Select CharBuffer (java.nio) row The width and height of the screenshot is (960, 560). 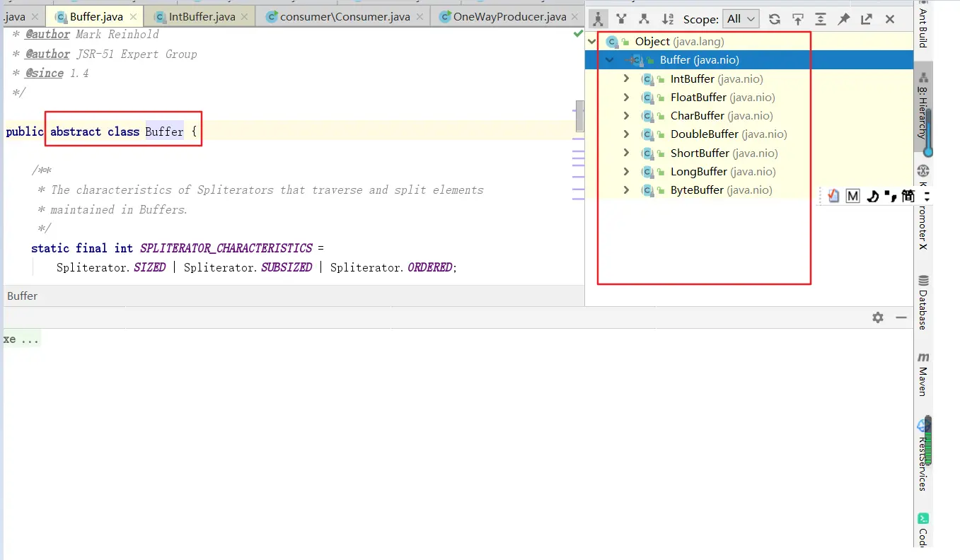(x=749, y=115)
